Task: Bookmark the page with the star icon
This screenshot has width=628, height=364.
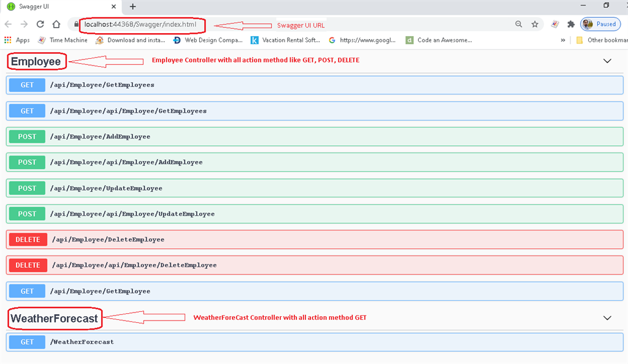Action: coord(534,24)
